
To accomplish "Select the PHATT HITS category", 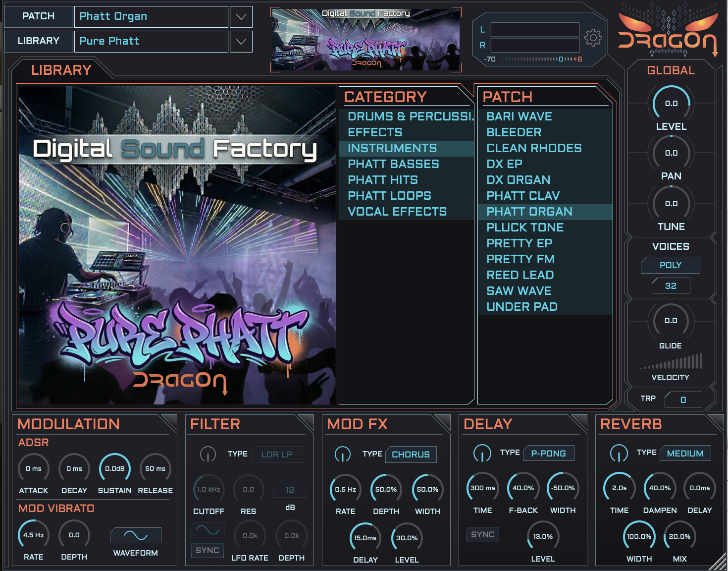I will click(x=407, y=180).
